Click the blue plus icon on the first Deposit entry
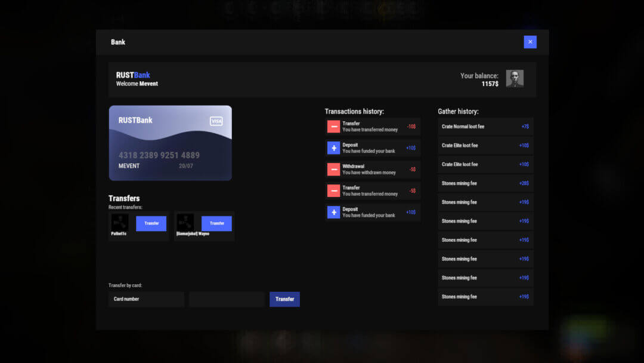The image size is (644, 363). point(334,147)
